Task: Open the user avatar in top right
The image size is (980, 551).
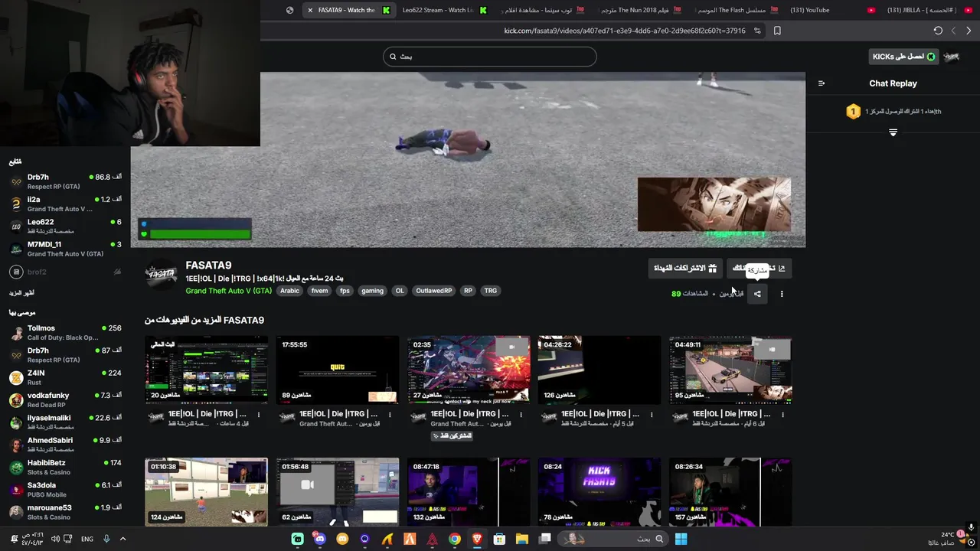Action: tap(952, 57)
